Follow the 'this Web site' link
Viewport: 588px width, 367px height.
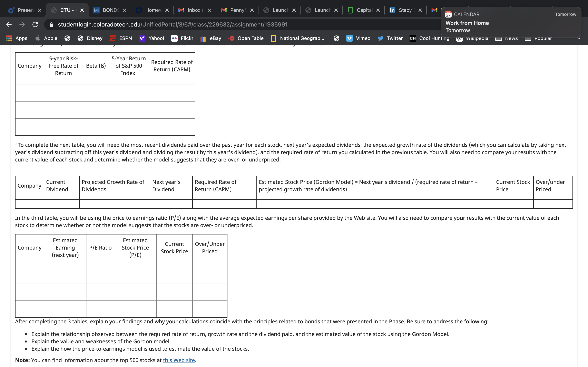pyautogui.click(x=179, y=360)
